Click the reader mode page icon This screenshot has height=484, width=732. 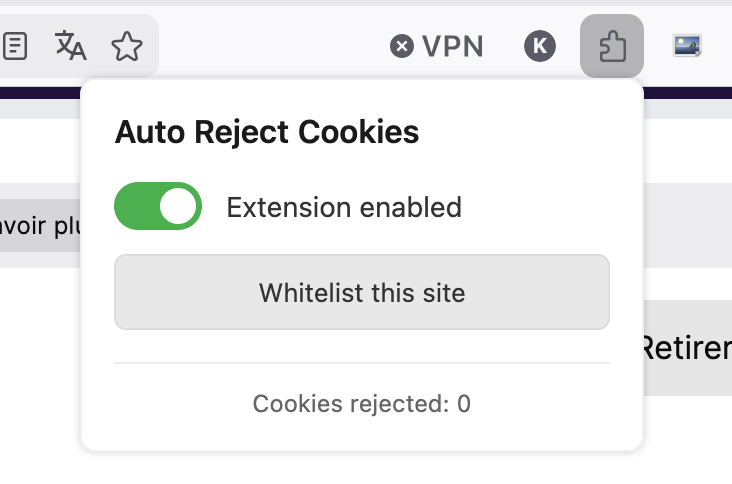point(16,45)
